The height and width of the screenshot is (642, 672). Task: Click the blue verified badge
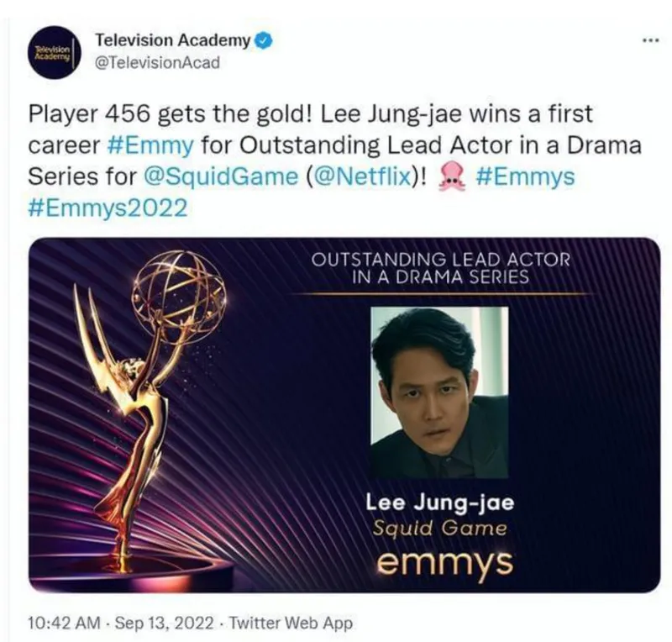(265, 41)
